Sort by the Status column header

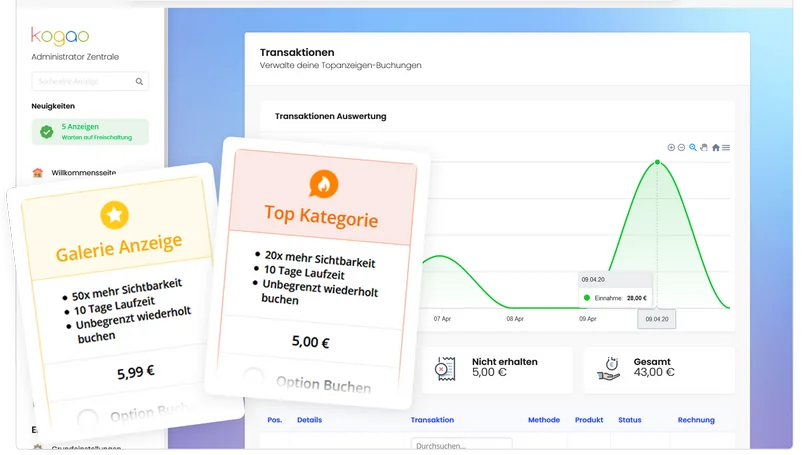click(630, 420)
